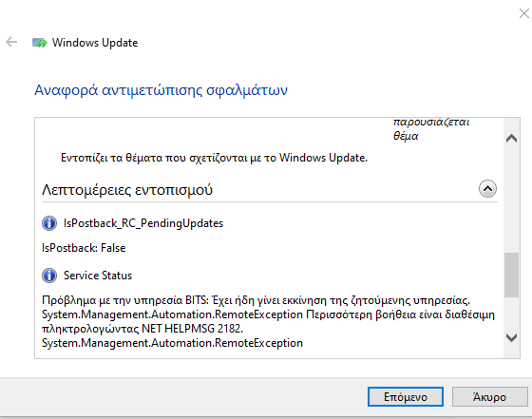Click the IsPostback: False text line
This screenshot has width=532, height=419.
pos(84,248)
